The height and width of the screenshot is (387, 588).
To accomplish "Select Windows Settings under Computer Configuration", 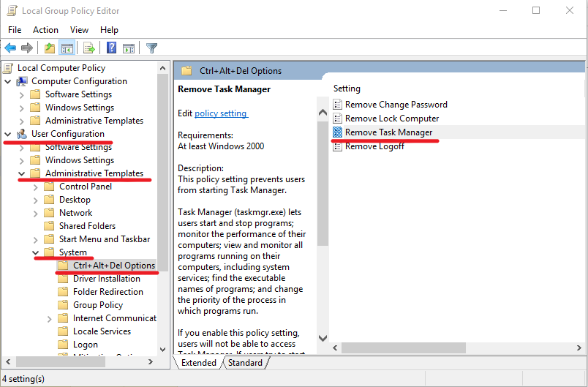I will (80, 108).
